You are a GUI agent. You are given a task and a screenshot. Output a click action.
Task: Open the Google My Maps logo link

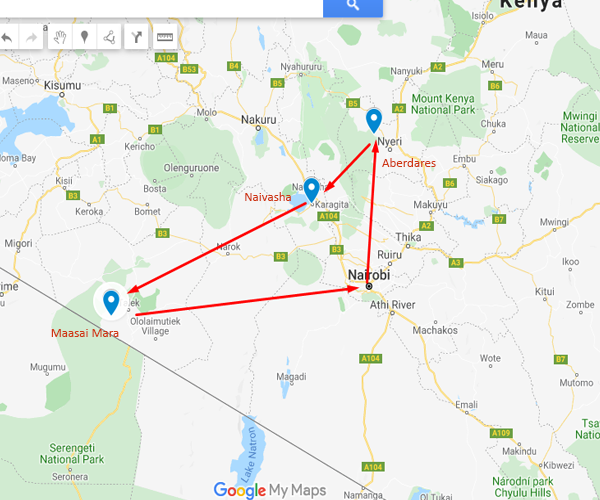(270, 490)
